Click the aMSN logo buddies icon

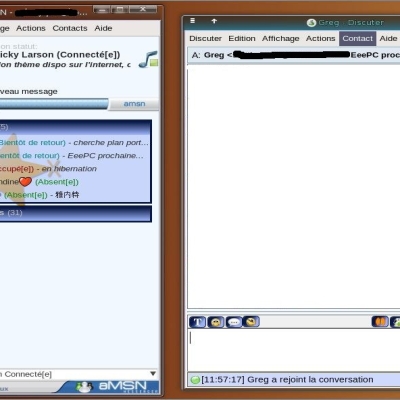pyautogui.click(x=84, y=387)
